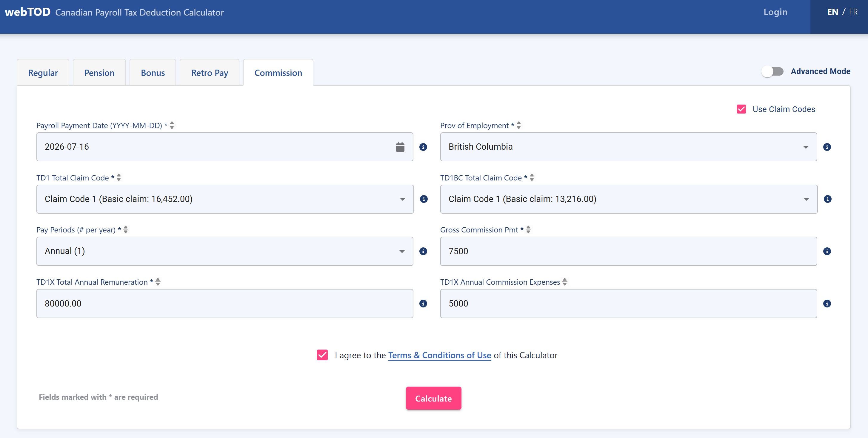Click the Calculate button
The width and height of the screenshot is (868, 438).
433,399
